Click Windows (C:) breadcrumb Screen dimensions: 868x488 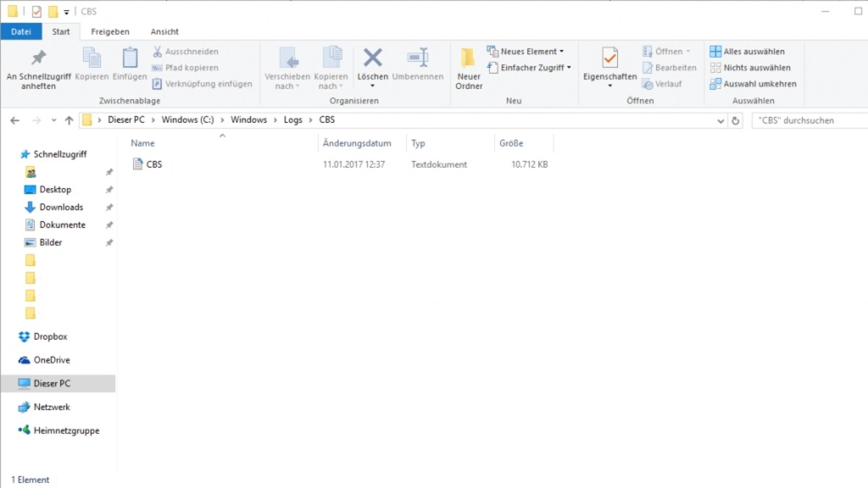187,120
